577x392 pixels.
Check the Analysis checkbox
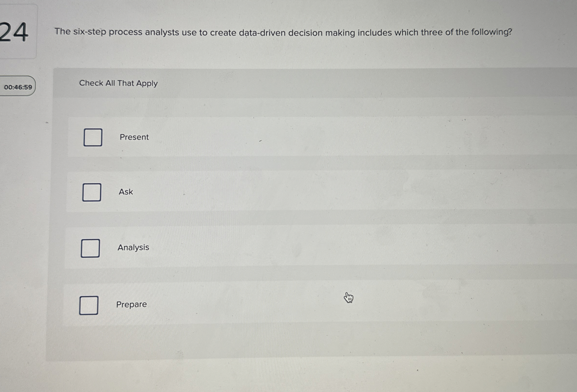tap(90, 248)
